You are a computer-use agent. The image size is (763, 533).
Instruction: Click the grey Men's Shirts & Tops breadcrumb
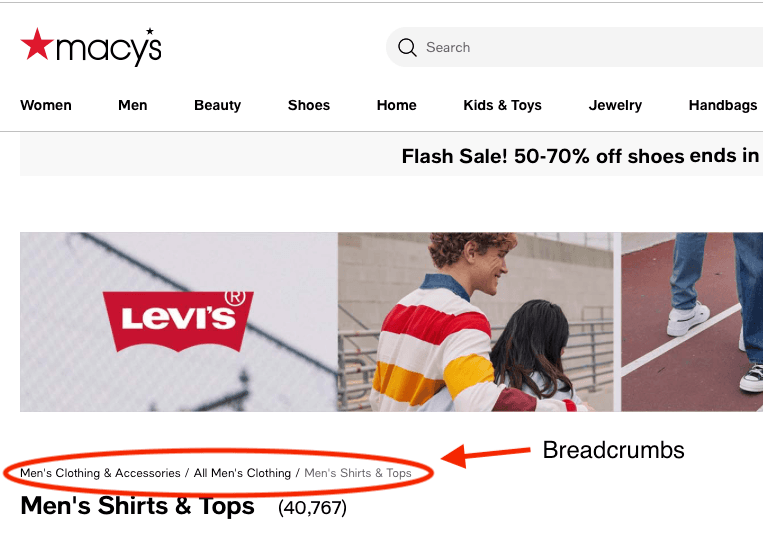click(358, 473)
